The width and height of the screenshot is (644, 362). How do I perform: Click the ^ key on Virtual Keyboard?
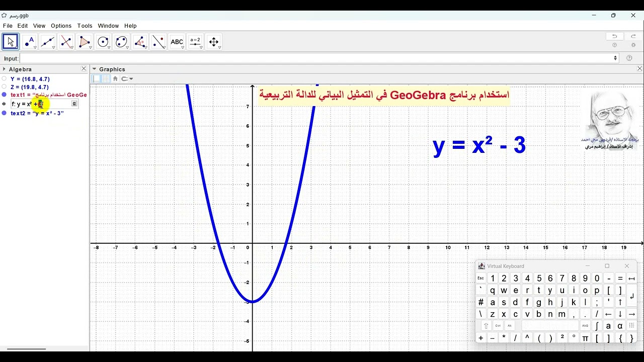tap(527, 338)
